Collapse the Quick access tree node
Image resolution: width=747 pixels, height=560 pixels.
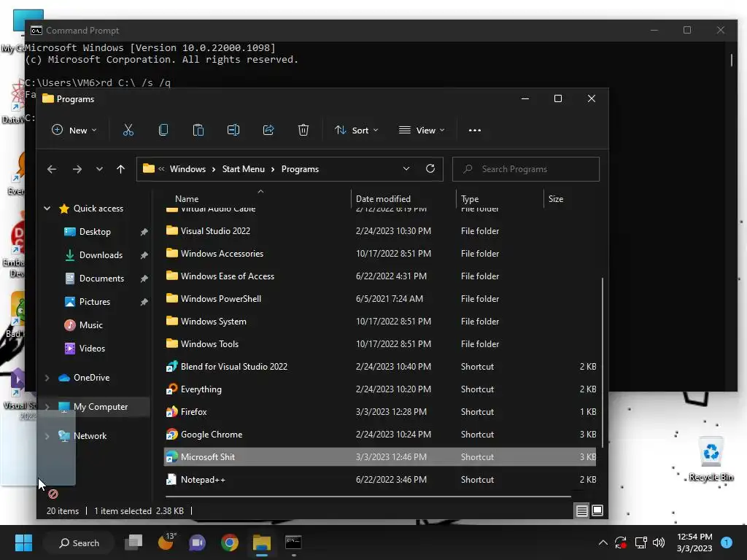47,208
